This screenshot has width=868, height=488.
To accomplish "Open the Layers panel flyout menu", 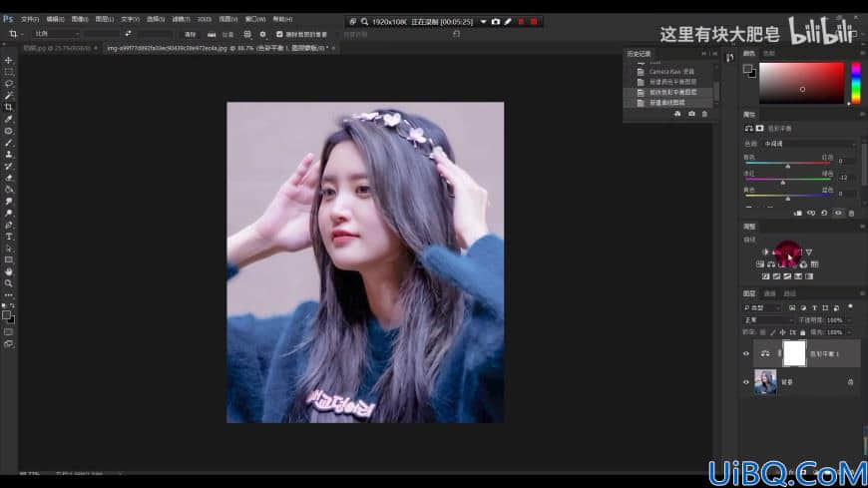I will [862, 293].
